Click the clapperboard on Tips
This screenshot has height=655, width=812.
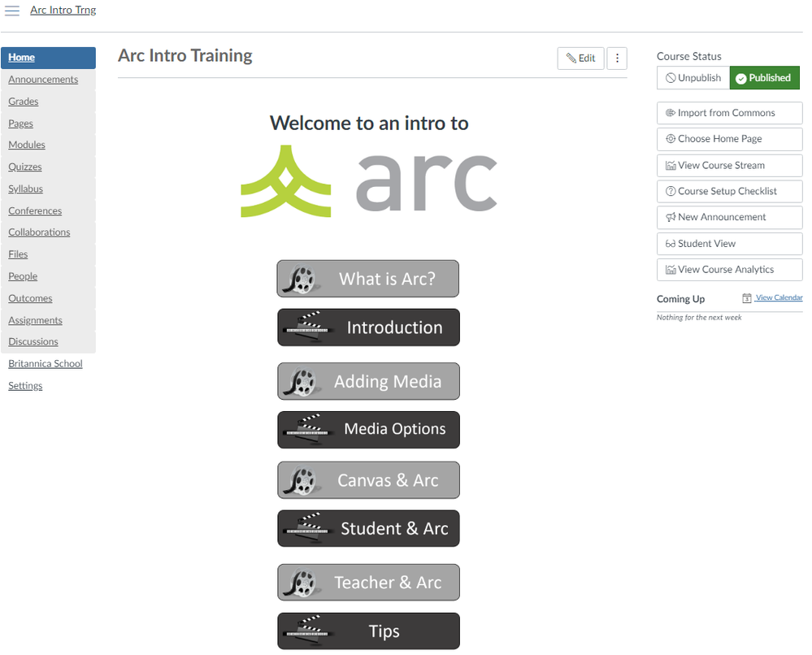(310, 631)
